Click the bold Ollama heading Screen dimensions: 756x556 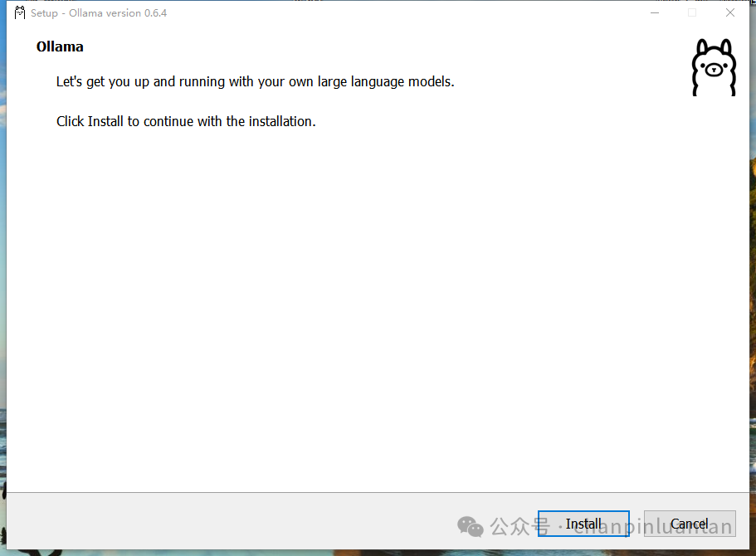[60, 46]
